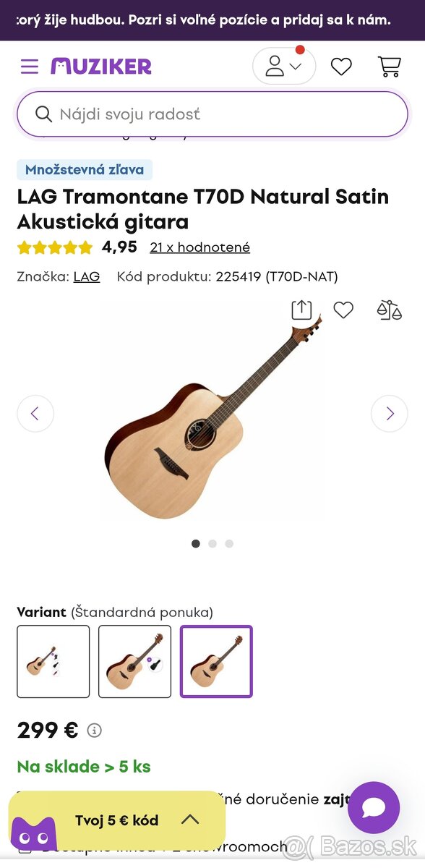This screenshot has height=868, width=425.
Task: Visit the LAG brand page
Action: click(86, 276)
